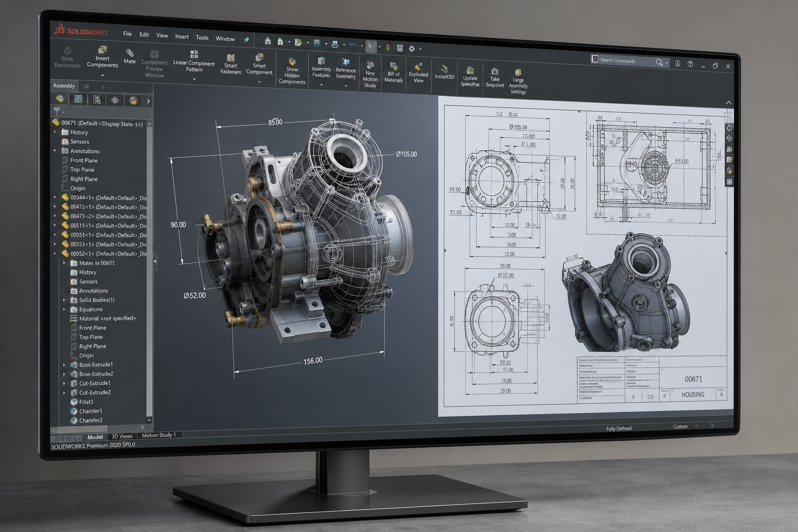Launch the Smart Fasteners tool
The height and width of the screenshot is (532, 798).
click(231, 64)
